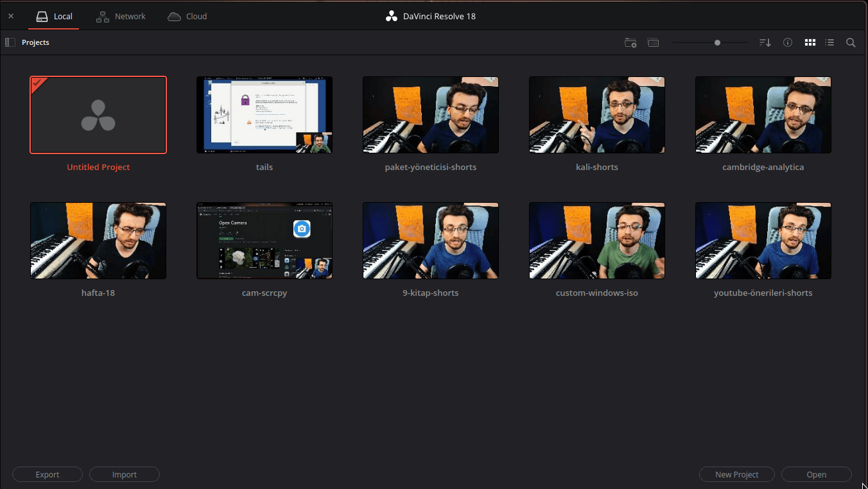The image size is (868, 489).
Task: Select the Local tab
Action: [54, 17]
